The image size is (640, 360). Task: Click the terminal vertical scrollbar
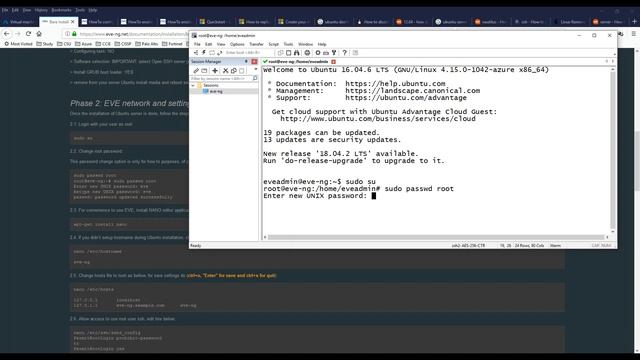612,151
